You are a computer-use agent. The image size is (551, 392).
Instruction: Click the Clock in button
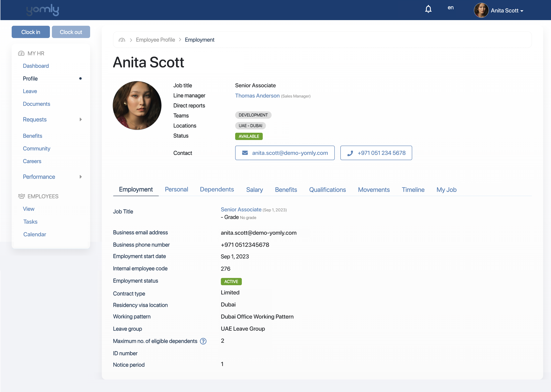click(x=31, y=32)
